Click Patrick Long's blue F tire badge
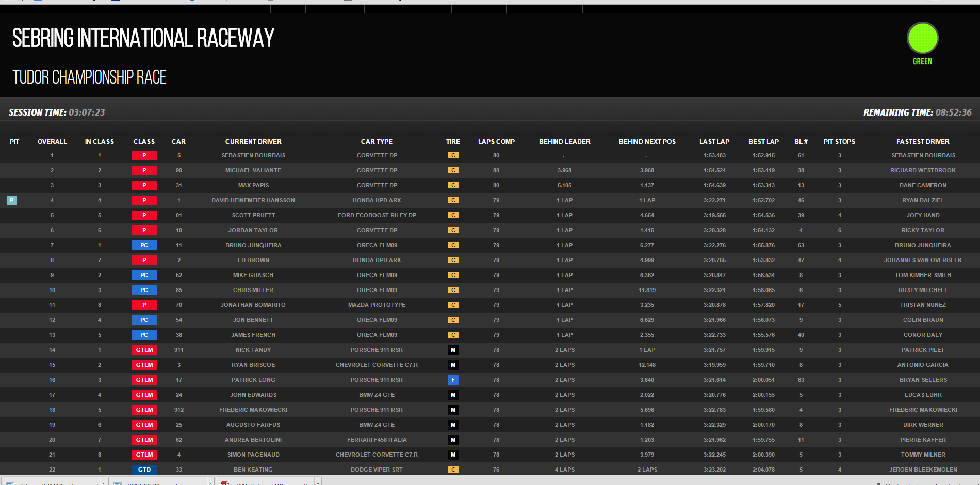 click(453, 380)
